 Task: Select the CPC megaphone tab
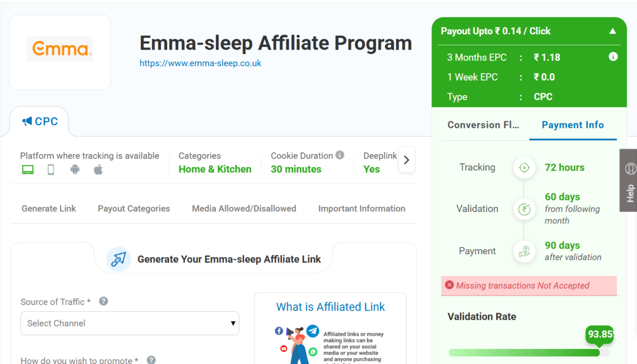pos(40,121)
